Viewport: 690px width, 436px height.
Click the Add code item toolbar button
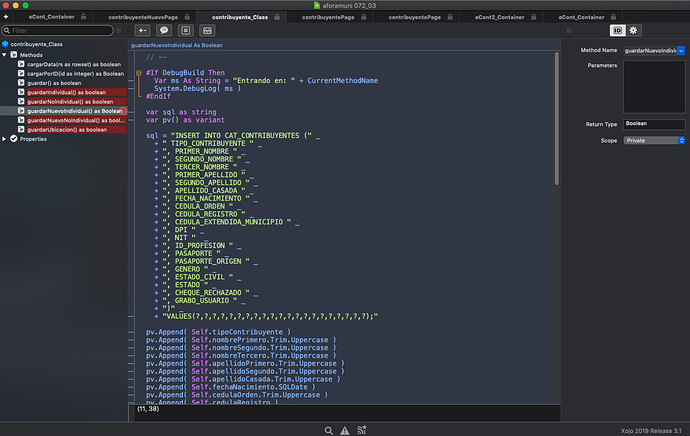coord(142,30)
